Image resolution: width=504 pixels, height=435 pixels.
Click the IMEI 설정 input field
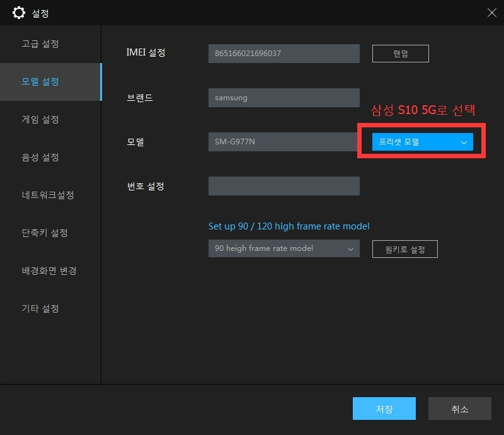pos(283,53)
